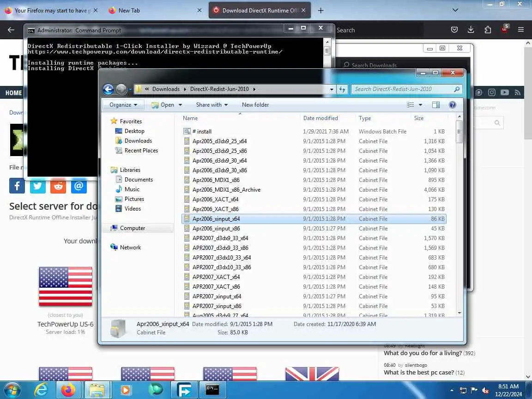Viewport: 532px width, 399px height.
Task: Share the page via email @ icon
Action: 79,186
